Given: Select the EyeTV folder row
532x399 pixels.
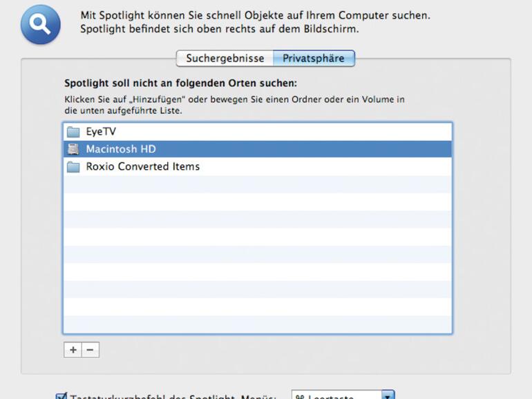Looking at the screenshot, I should [x=258, y=132].
